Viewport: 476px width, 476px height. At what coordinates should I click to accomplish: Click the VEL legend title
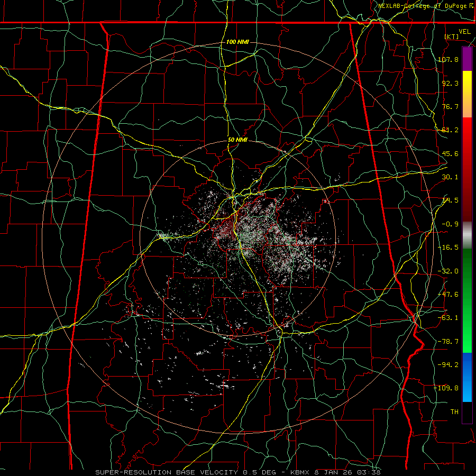(464, 32)
